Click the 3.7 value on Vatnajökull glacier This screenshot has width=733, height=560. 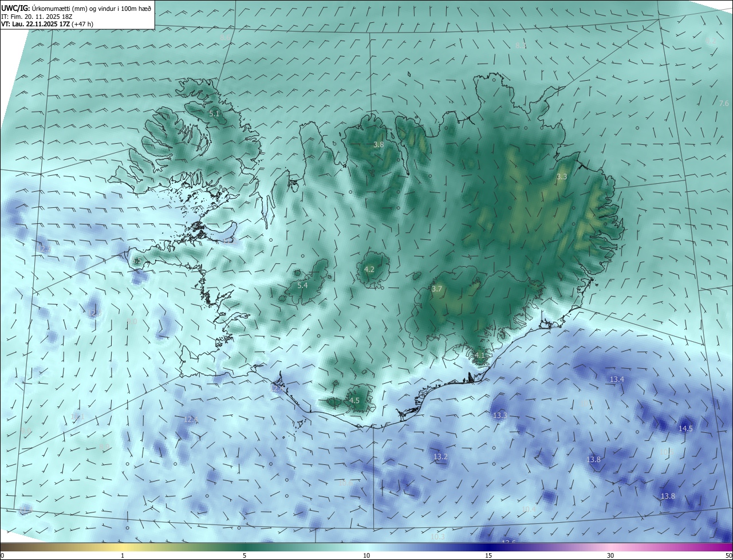(437, 289)
